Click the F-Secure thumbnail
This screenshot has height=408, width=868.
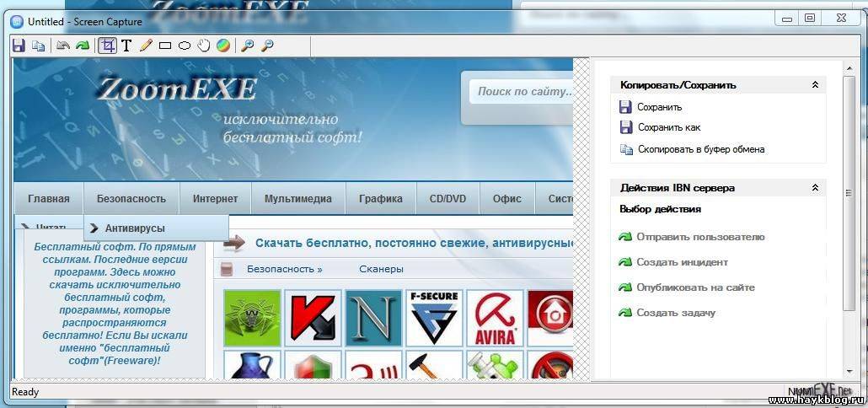click(434, 318)
